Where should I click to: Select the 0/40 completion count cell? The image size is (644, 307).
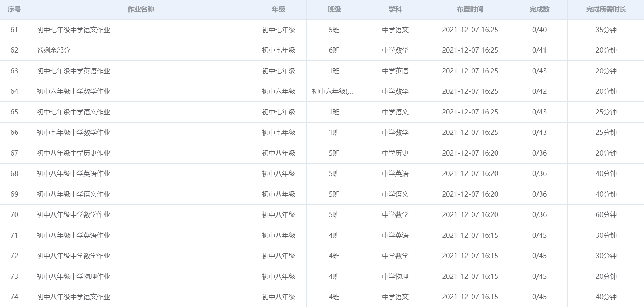[539, 30]
